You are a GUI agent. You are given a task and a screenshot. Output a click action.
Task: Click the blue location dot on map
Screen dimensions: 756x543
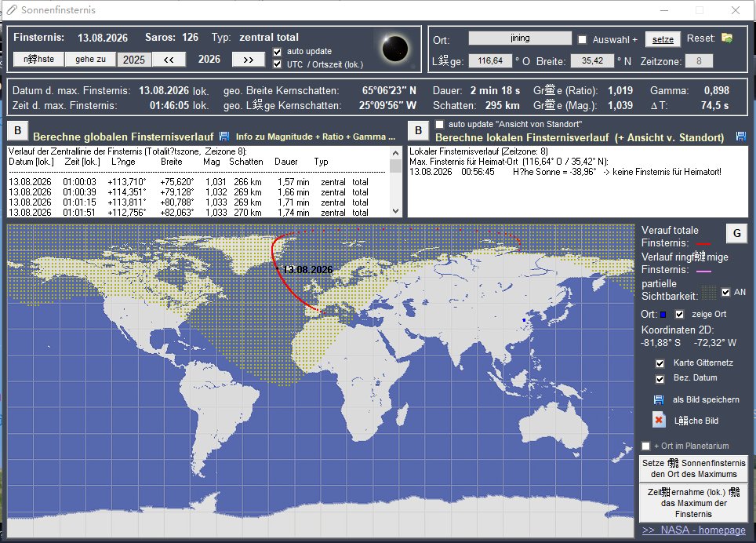click(x=524, y=320)
